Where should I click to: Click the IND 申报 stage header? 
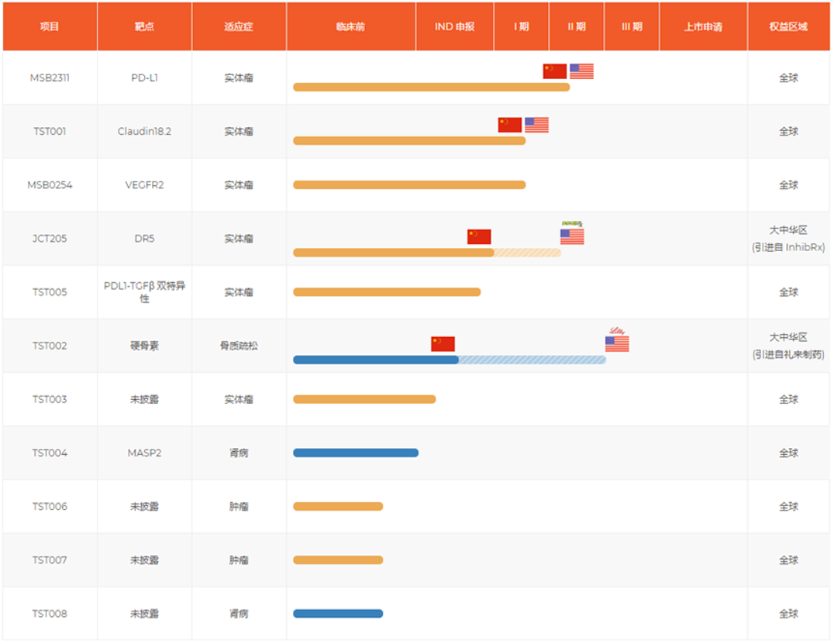pos(454,26)
